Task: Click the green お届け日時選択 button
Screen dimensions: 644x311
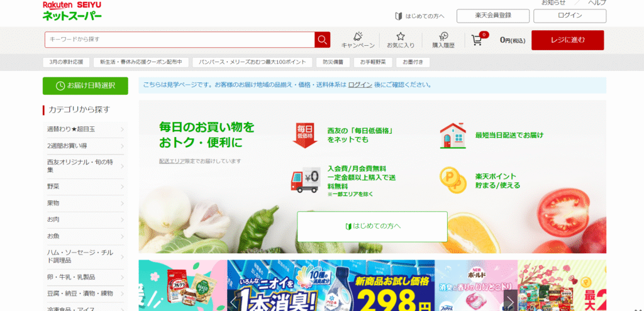Action: [x=86, y=85]
